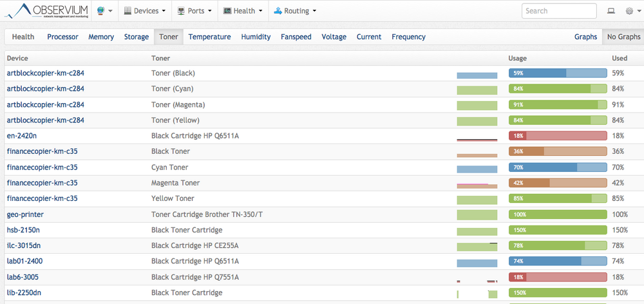Click the Health menu monitor icon
Viewport: 644px width, 304px height.
(x=227, y=11)
